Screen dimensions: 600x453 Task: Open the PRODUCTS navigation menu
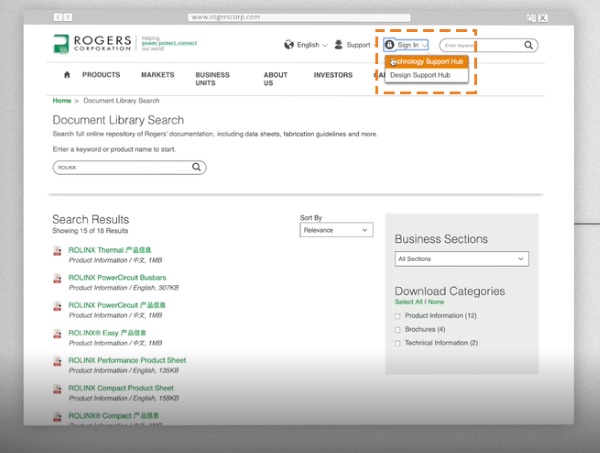pos(101,75)
